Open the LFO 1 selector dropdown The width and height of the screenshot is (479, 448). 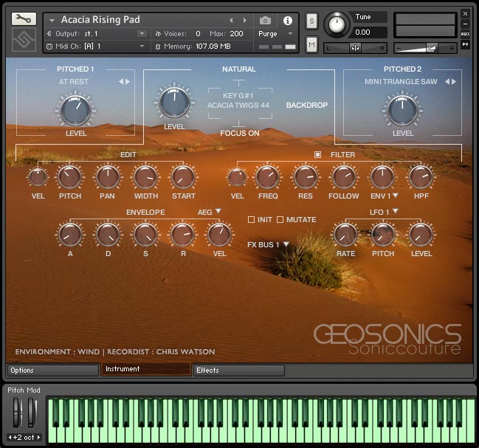386,212
